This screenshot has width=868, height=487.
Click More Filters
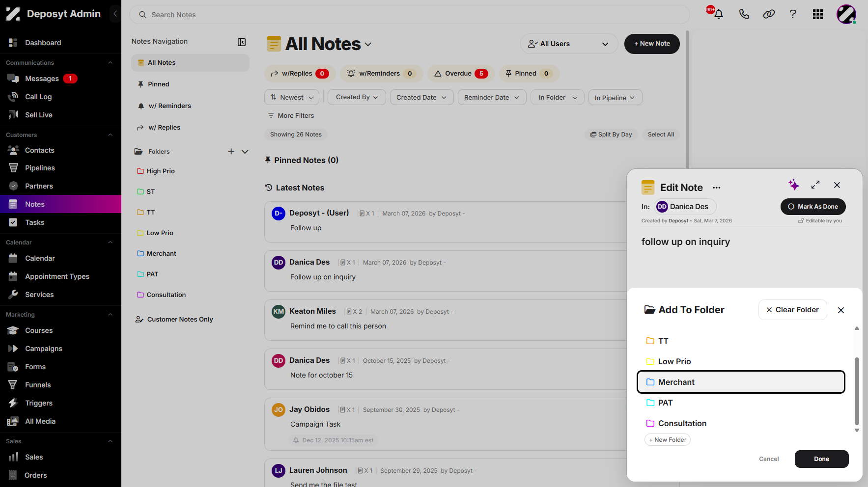click(291, 115)
